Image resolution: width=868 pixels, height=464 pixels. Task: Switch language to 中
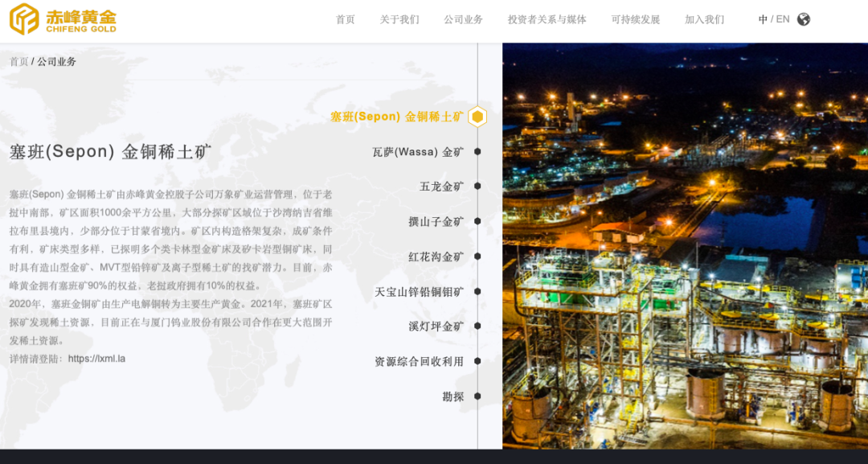(x=763, y=19)
